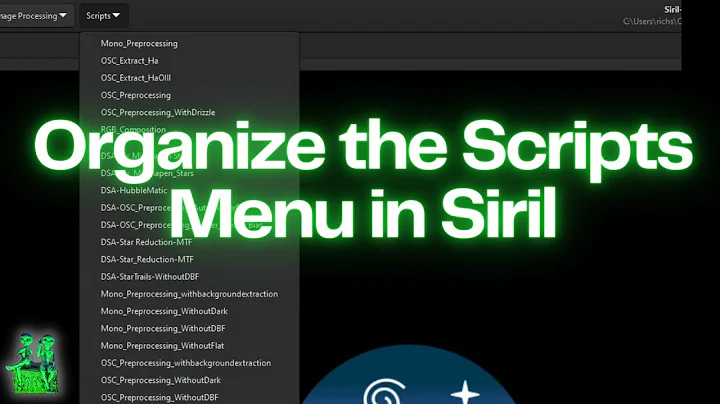Select OSC_Preprocessing_WithoutDark entry
The height and width of the screenshot is (404, 720).
tap(161, 381)
